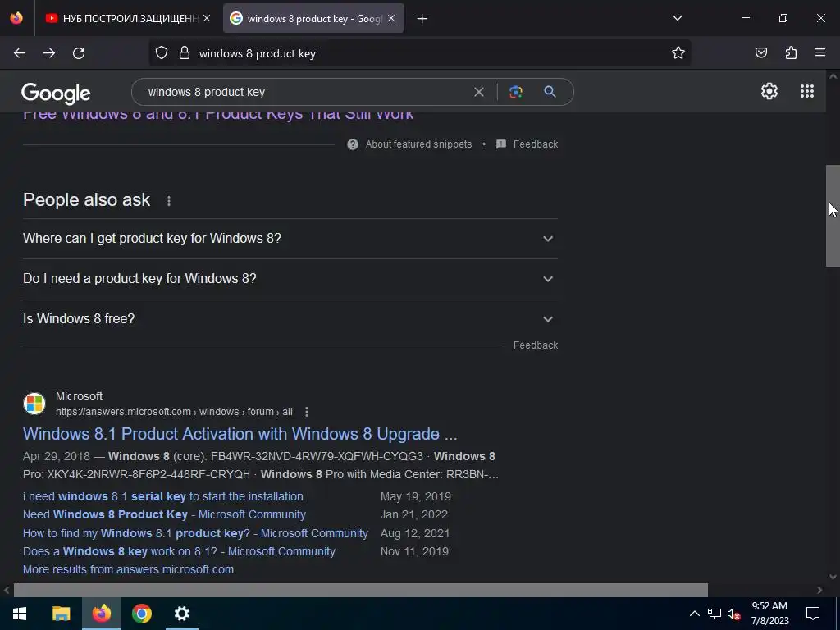
Task: Open the Microsoft result three-dot menu
Action: point(307,412)
